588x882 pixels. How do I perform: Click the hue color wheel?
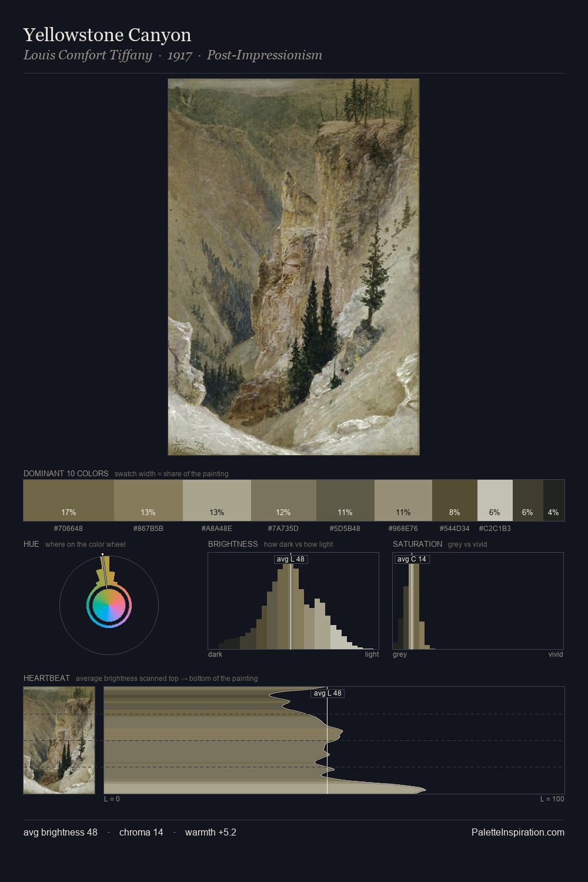tap(109, 606)
